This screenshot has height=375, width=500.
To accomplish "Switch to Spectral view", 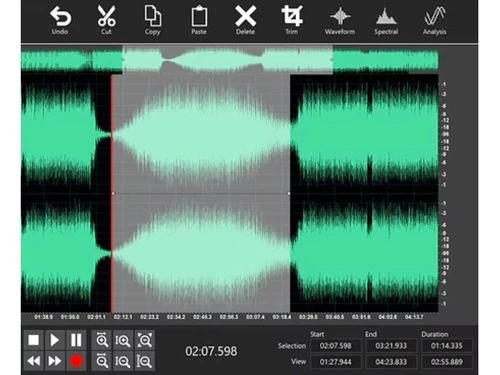I will click(386, 17).
